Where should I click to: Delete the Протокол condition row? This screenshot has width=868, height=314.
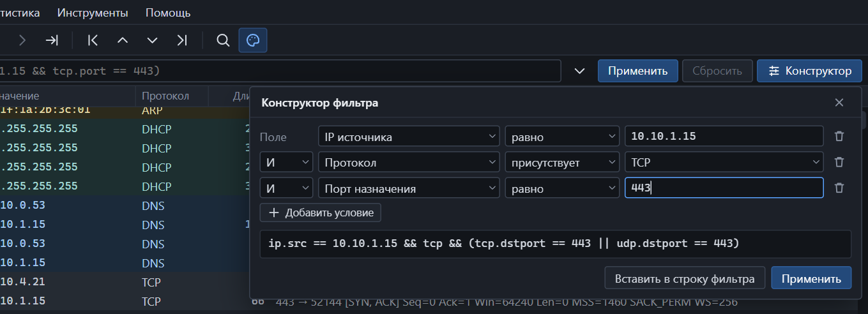coord(840,163)
